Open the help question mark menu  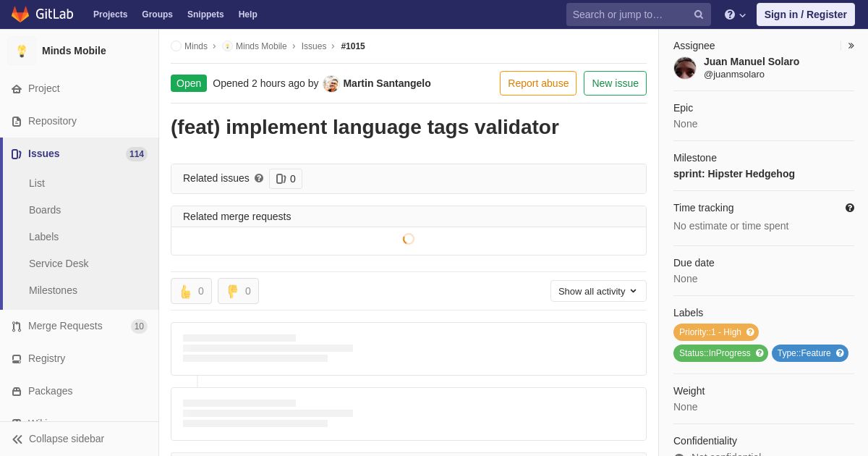tap(735, 14)
